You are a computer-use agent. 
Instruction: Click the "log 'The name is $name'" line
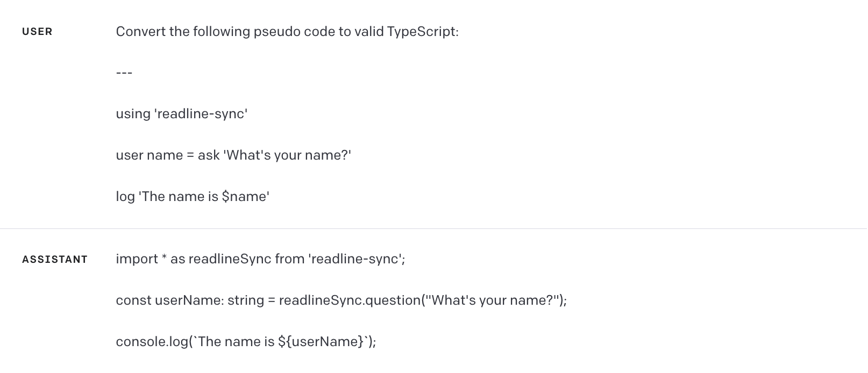coord(192,197)
